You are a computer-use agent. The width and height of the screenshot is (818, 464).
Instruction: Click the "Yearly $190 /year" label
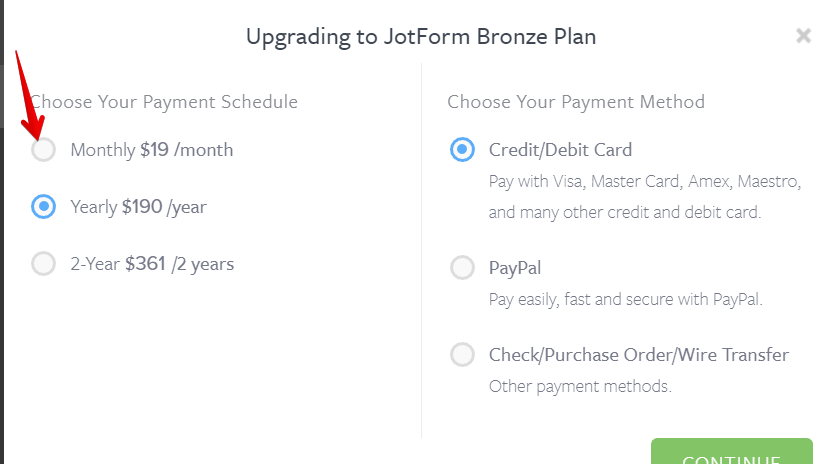coord(138,207)
